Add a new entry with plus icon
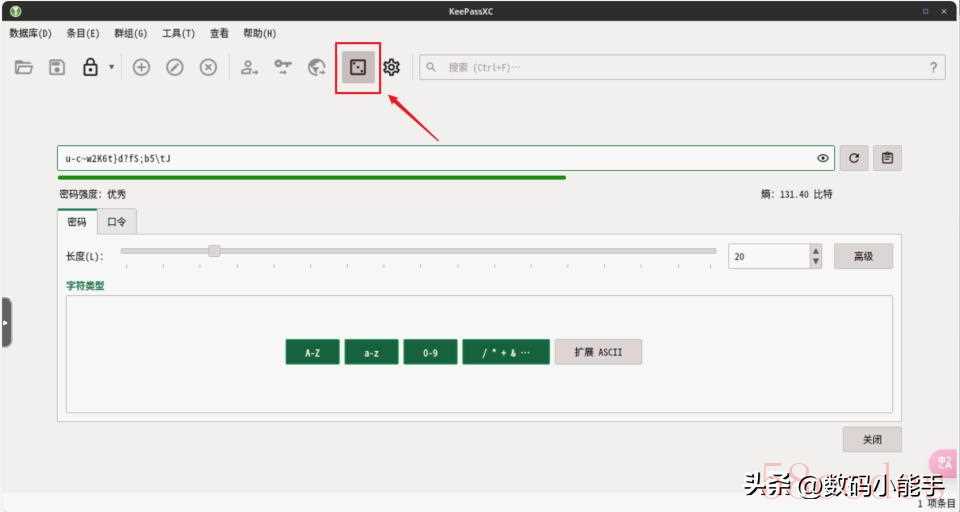The image size is (960, 512). click(141, 68)
